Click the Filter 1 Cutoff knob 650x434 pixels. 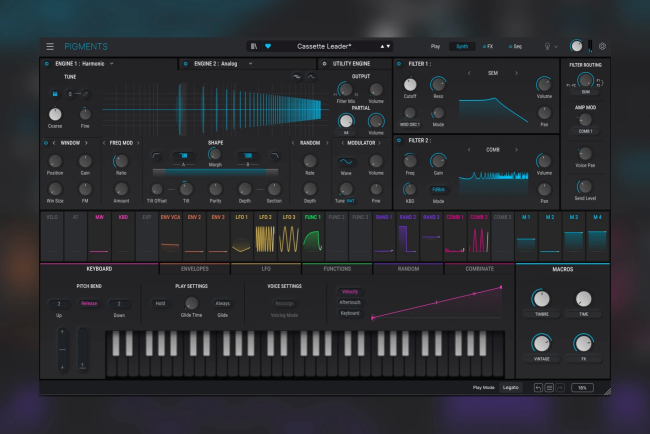(x=410, y=85)
